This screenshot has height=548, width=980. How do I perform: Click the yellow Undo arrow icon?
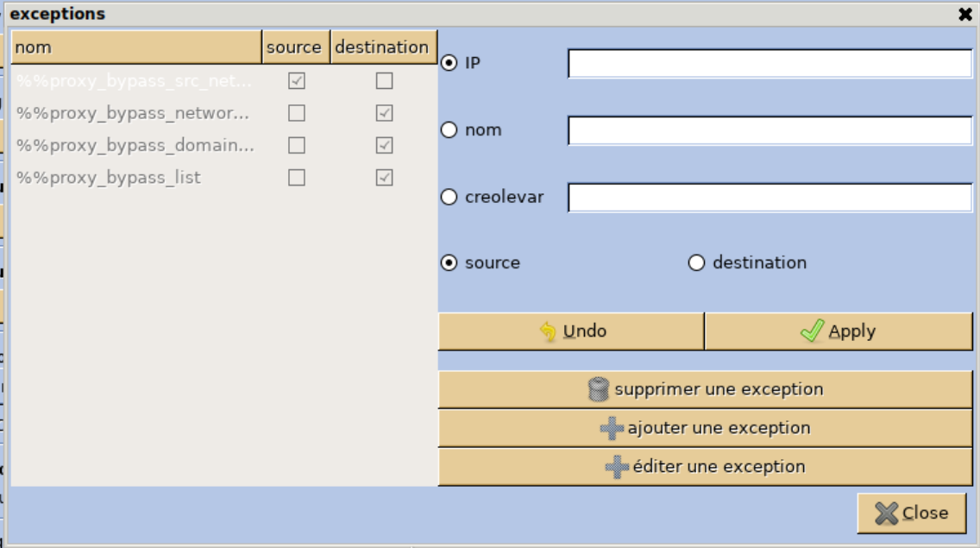coord(548,331)
